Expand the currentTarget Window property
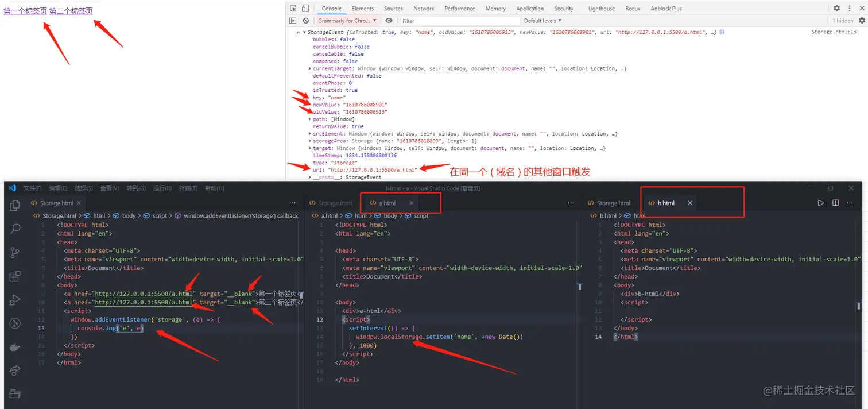This screenshot has height=409, width=868. point(310,68)
